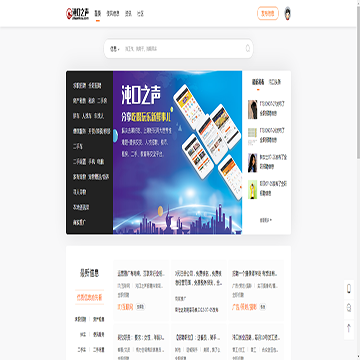Viewport: 360px width, 360px height.
Task: Open the news item with the yellow-green figure thumbnail
Action: point(268,189)
